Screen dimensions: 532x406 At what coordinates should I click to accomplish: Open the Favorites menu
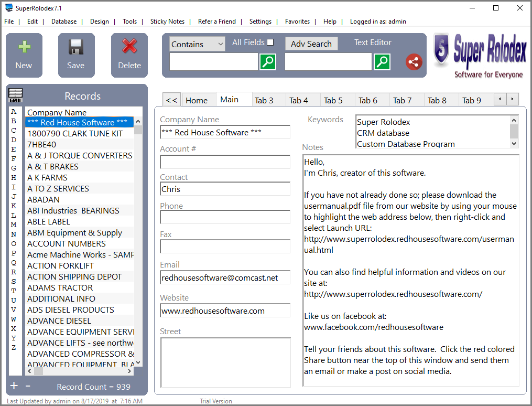[297, 22]
